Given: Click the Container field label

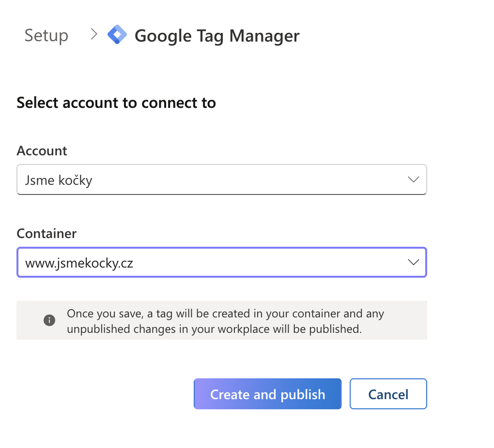Looking at the screenshot, I should (46, 234).
